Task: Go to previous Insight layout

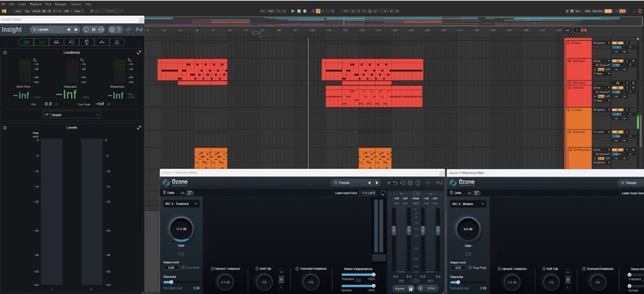Action: [69, 30]
